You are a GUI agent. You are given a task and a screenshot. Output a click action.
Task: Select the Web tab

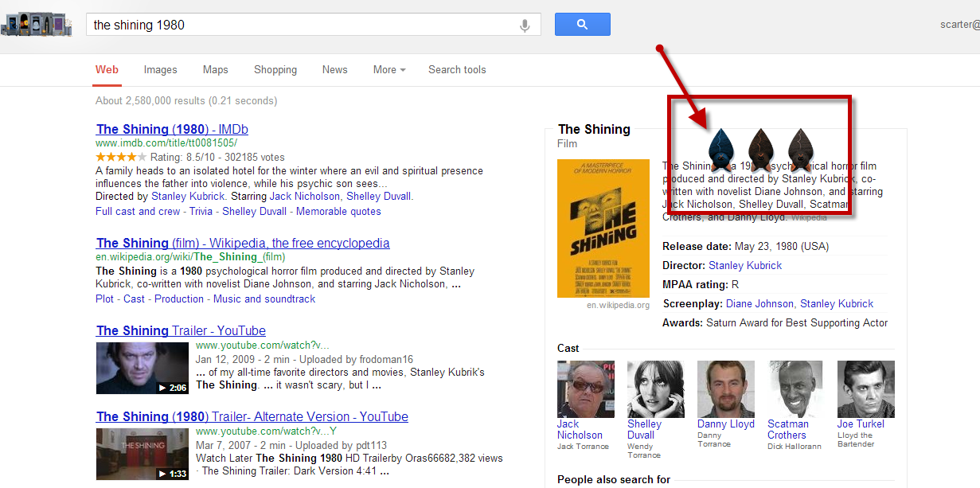pos(107,69)
